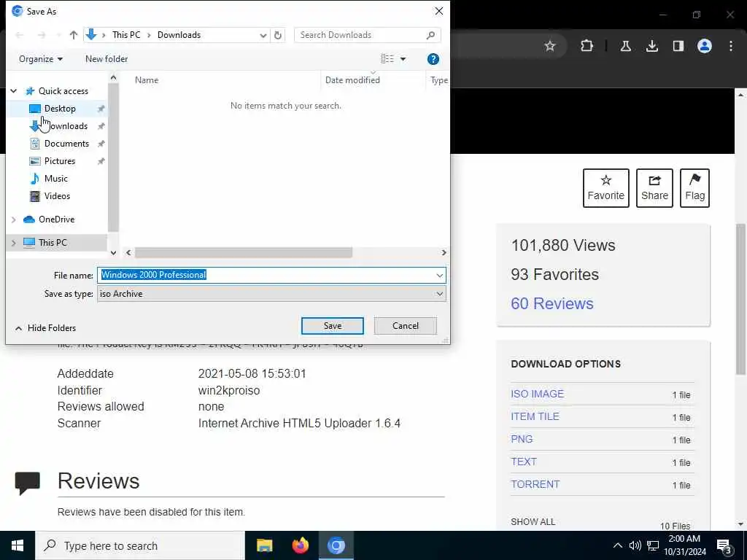Click the Save button
Image resolution: width=747 pixels, height=560 pixels.
point(333,326)
